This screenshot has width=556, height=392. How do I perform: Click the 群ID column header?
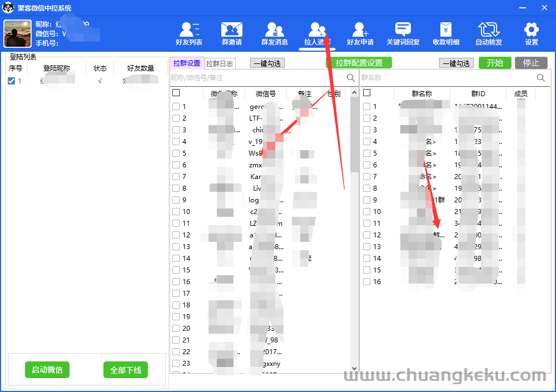coord(478,93)
